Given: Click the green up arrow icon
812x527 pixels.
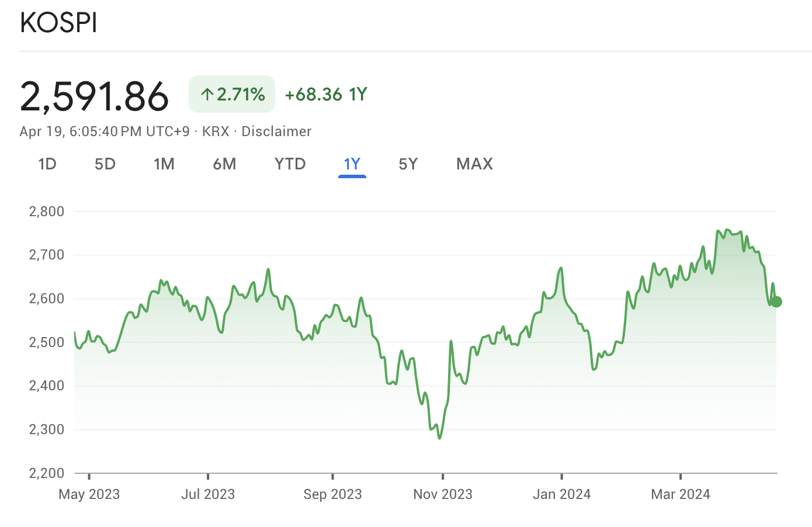Looking at the screenshot, I should click(207, 94).
